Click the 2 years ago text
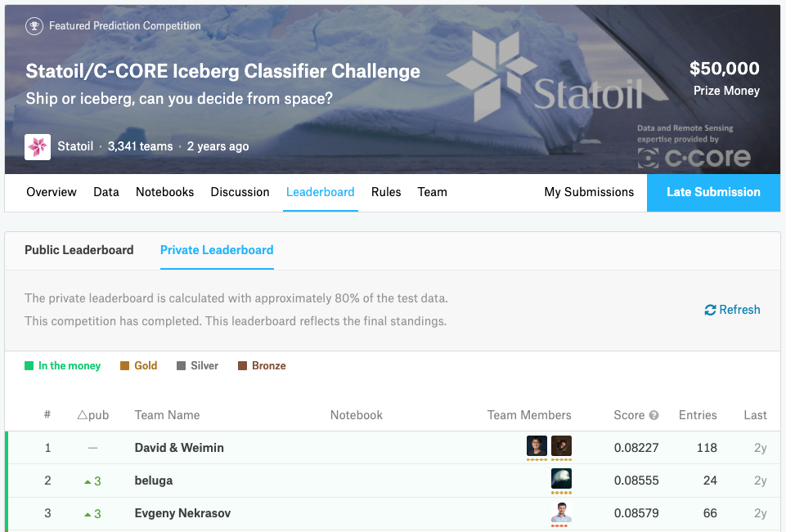Image resolution: width=786 pixels, height=532 pixels. 218,146
